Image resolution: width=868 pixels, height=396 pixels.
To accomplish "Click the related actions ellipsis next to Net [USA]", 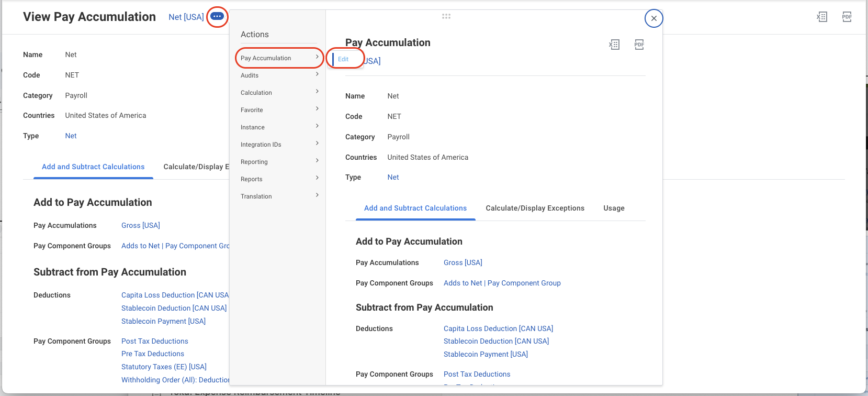I will click(x=217, y=17).
